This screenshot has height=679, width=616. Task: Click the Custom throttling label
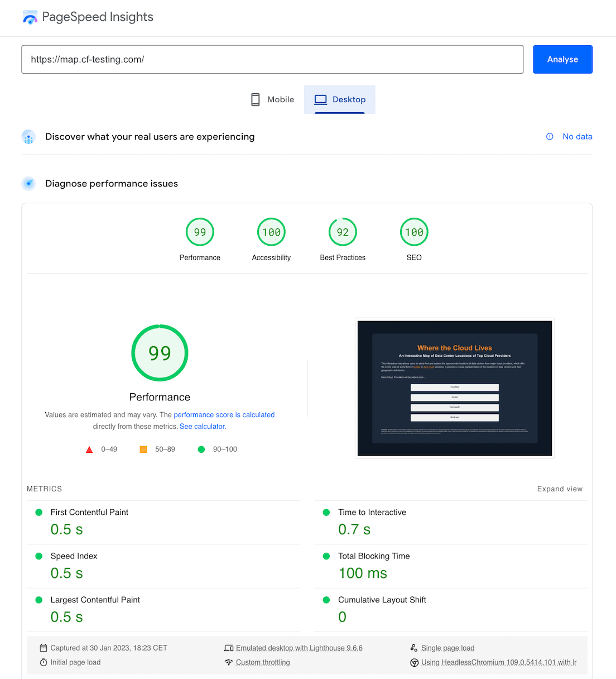pyautogui.click(x=263, y=662)
